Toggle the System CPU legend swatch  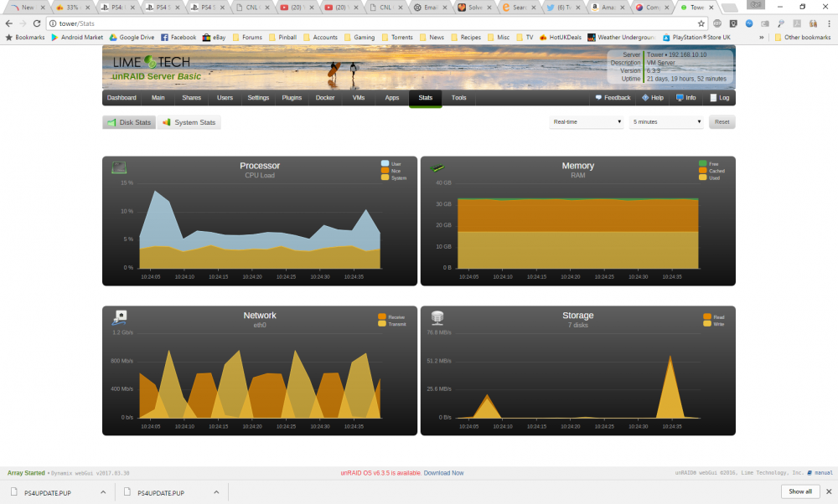(385, 177)
